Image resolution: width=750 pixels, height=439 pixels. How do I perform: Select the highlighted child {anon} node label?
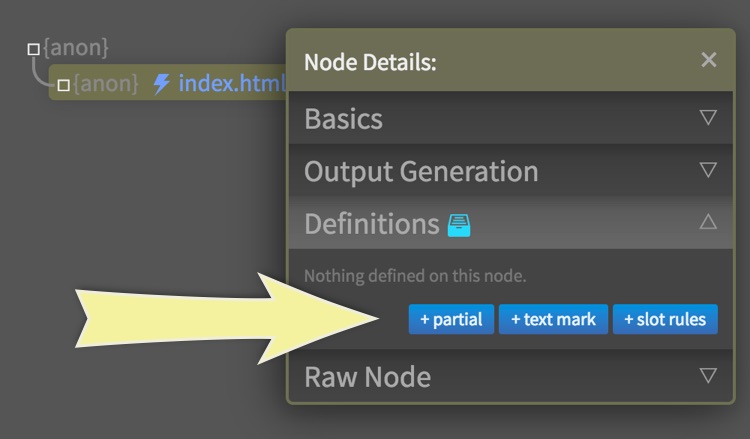107,84
